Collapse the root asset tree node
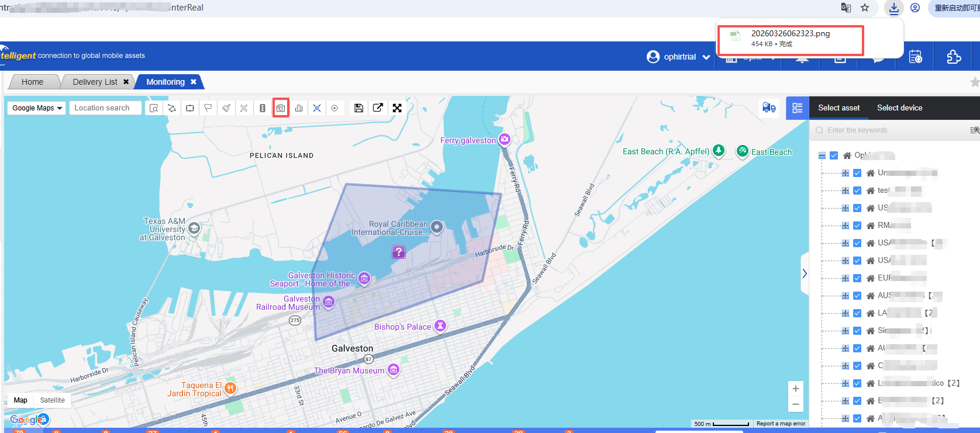 (822, 155)
